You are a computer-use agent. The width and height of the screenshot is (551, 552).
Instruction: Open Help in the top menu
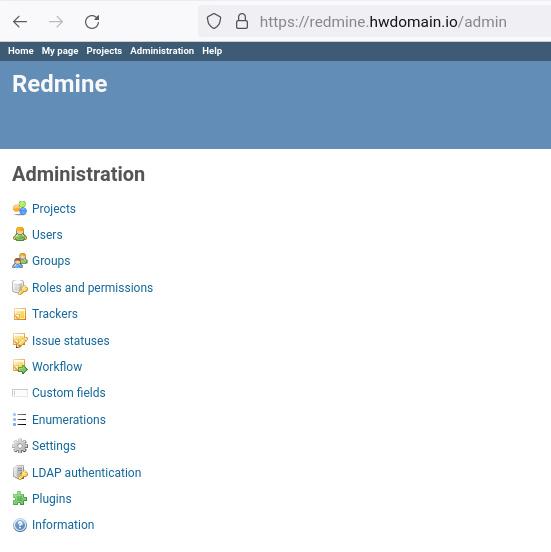pyautogui.click(x=212, y=51)
